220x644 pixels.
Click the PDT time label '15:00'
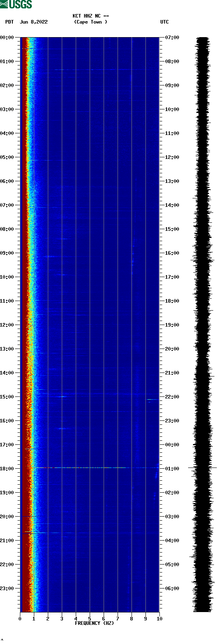(7, 397)
